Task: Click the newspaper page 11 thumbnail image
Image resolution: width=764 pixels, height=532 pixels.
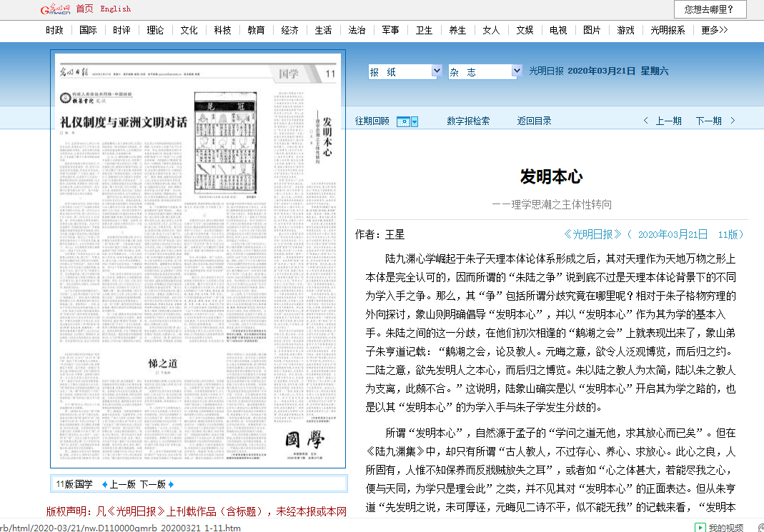Action: [x=198, y=258]
